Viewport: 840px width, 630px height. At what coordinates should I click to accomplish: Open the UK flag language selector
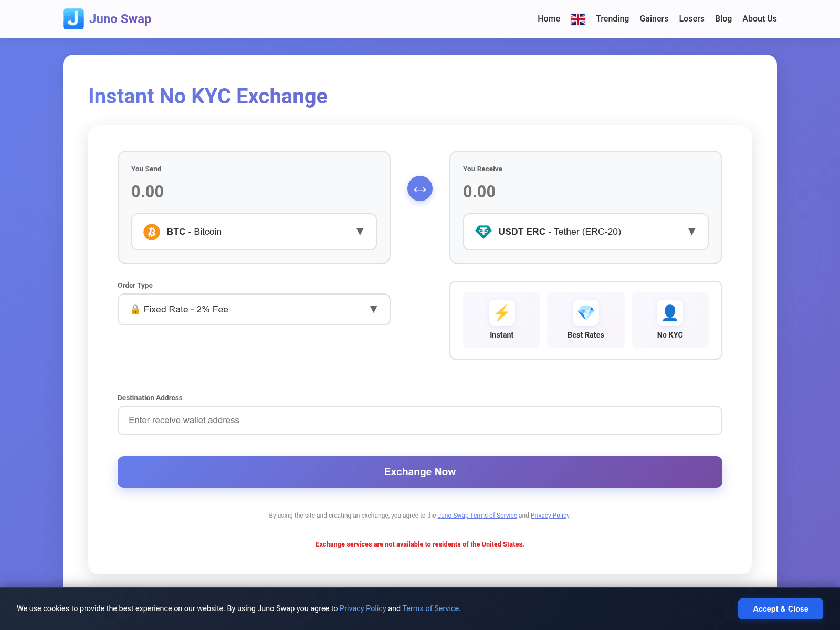(x=578, y=19)
